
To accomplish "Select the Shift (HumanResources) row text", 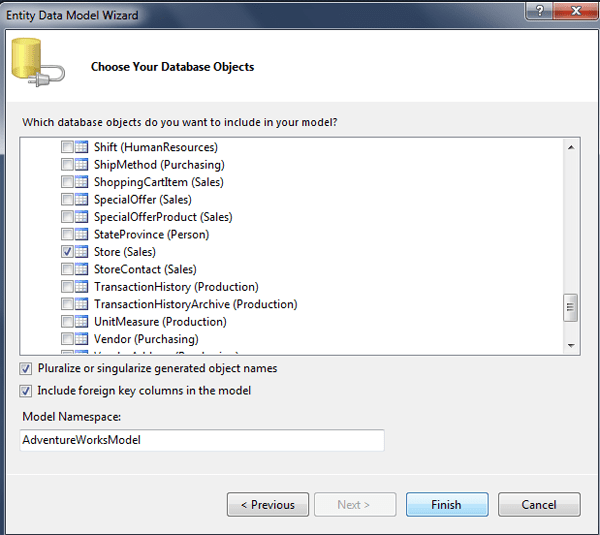I will click(x=156, y=147).
